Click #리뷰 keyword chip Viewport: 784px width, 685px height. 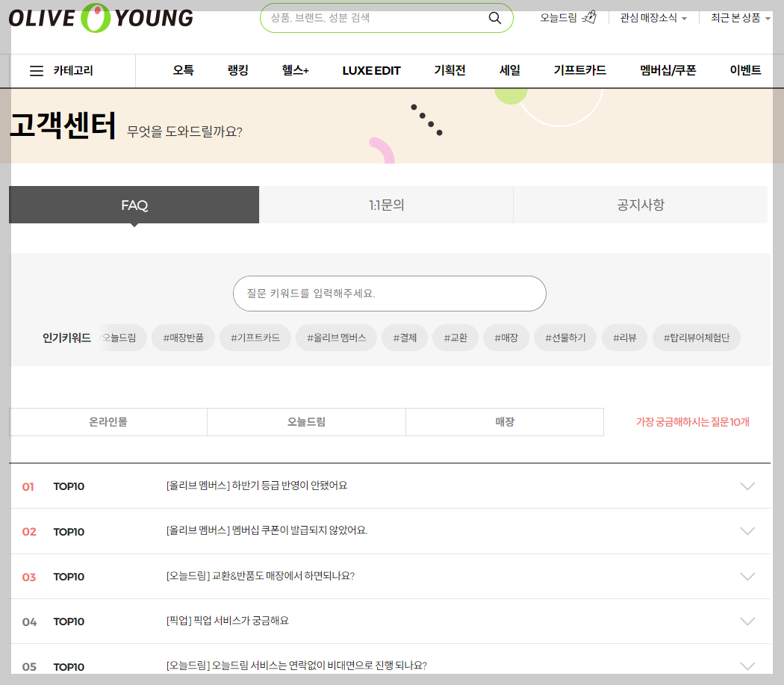point(624,338)
